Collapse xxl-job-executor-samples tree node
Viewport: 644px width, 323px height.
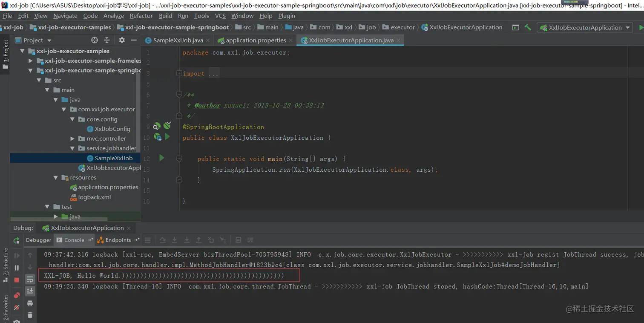tap(22, 51)
